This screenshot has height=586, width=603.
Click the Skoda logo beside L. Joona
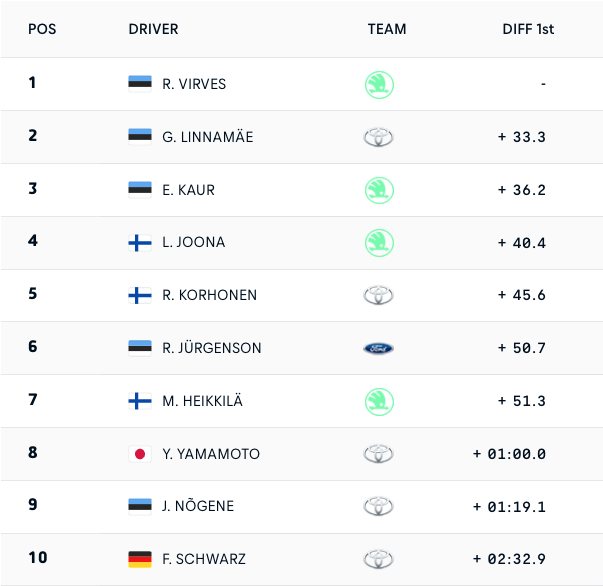click(379, 242)
